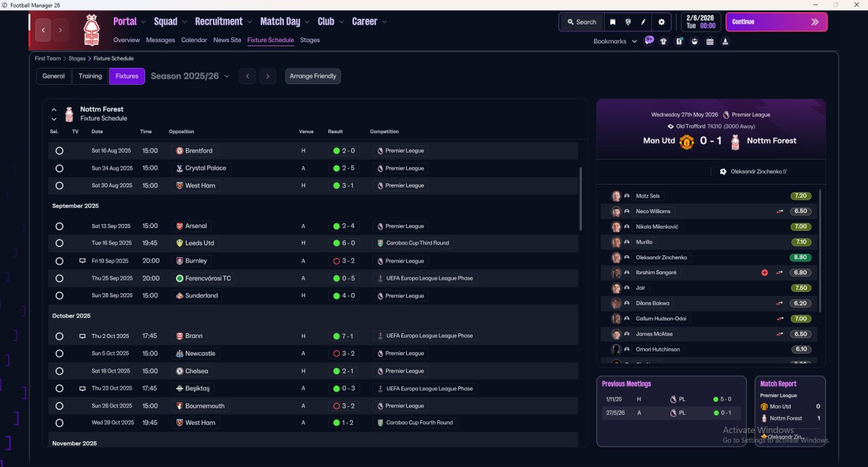Open the bookmark icon beside Search
Screen dimensions: 868x467
[612, 22]
